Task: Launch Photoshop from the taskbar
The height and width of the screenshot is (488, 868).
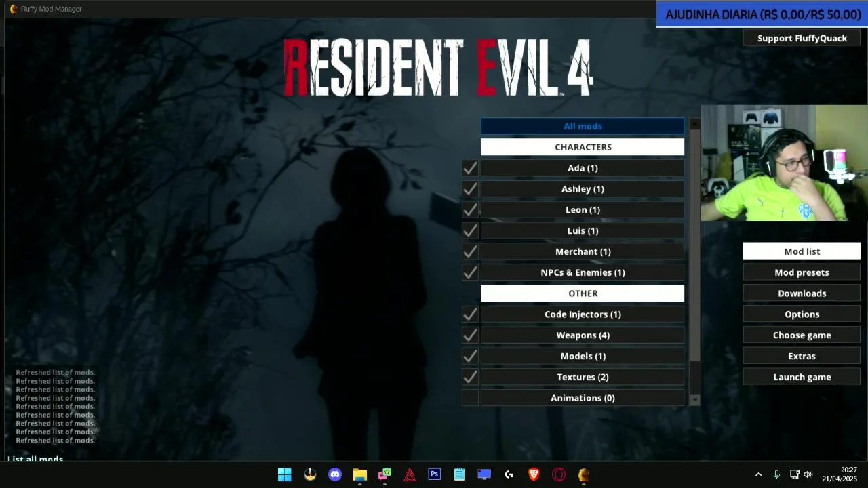Action: [434, 474]
